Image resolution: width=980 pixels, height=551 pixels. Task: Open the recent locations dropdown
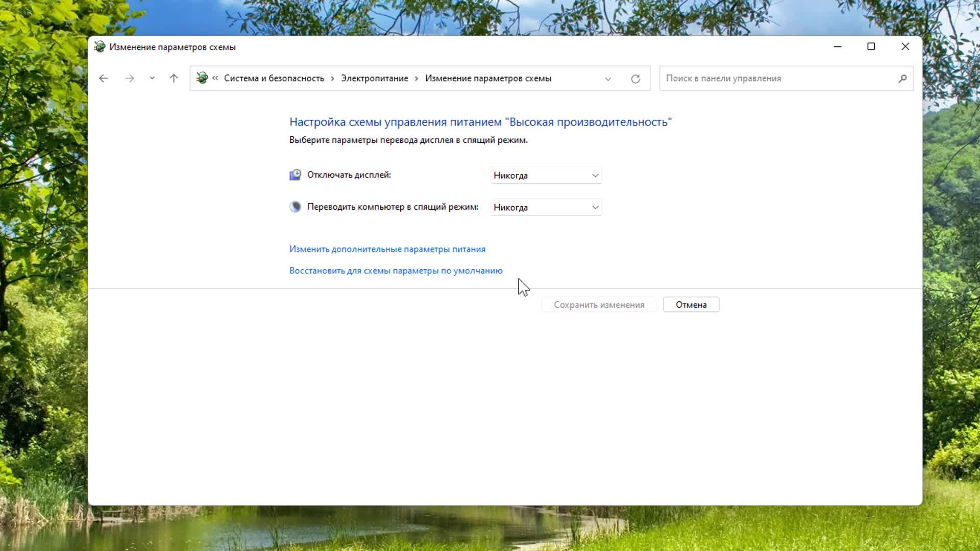click(152, 78)
